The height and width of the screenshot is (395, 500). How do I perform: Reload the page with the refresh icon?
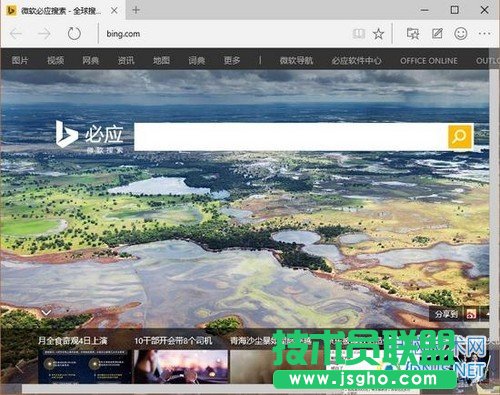(74, 34)
